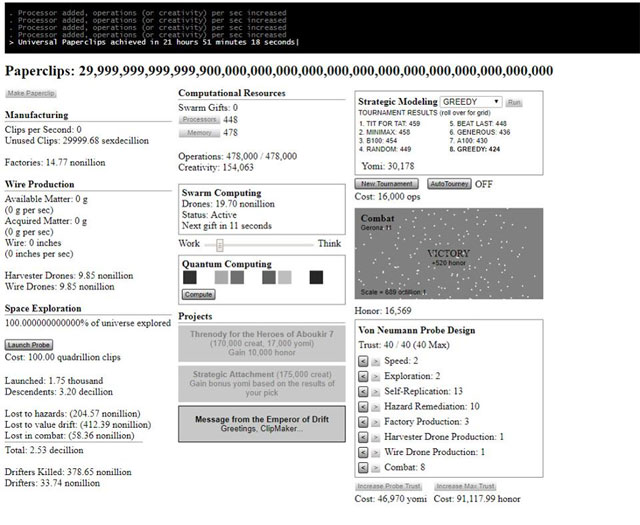Screen dimensions: 640x525
Task: Decrease Factory Production with left arrow
Action: 363,422
